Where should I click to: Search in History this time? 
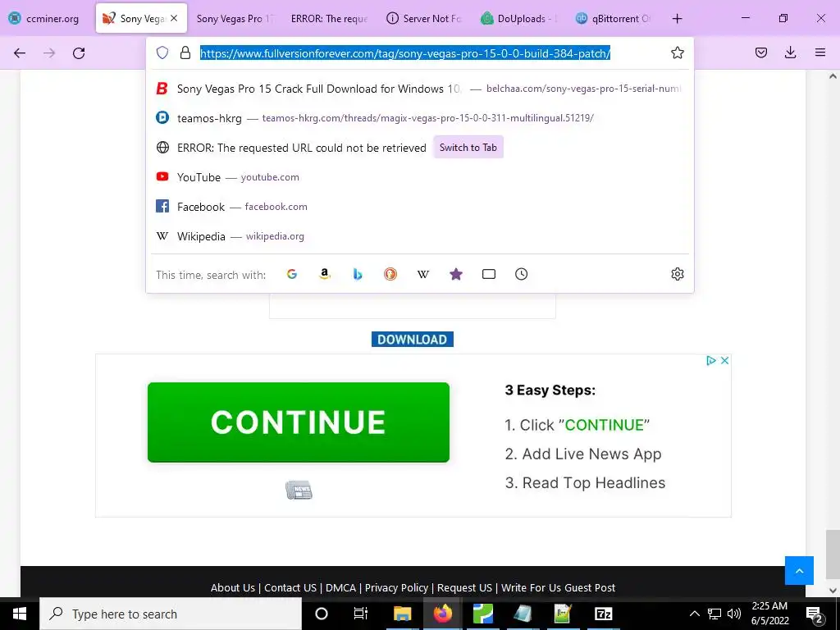[x=521, y=274]
